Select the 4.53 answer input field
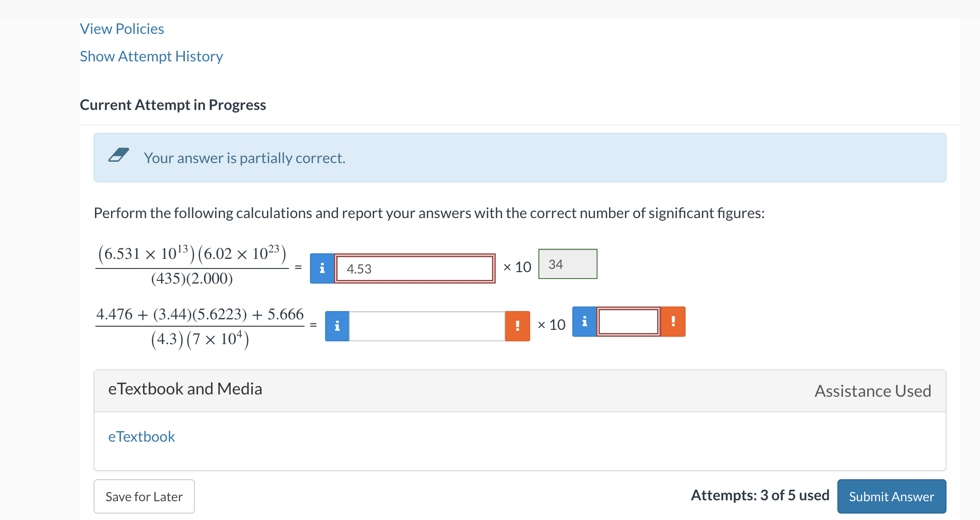 (415, 268)
